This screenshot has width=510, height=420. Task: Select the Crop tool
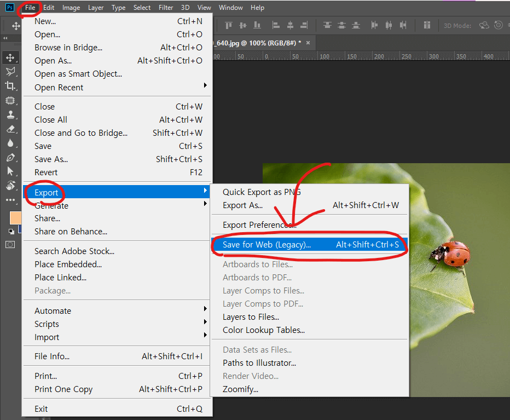point(10,86)
